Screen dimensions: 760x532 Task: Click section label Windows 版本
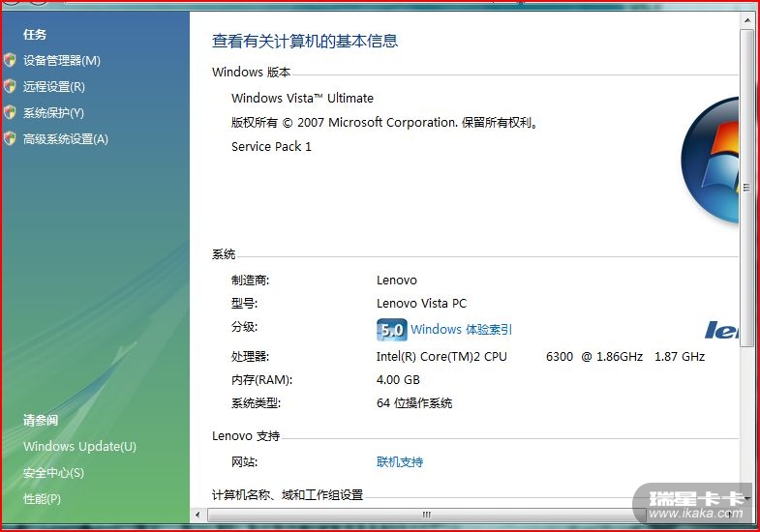(x=251, y=73)
